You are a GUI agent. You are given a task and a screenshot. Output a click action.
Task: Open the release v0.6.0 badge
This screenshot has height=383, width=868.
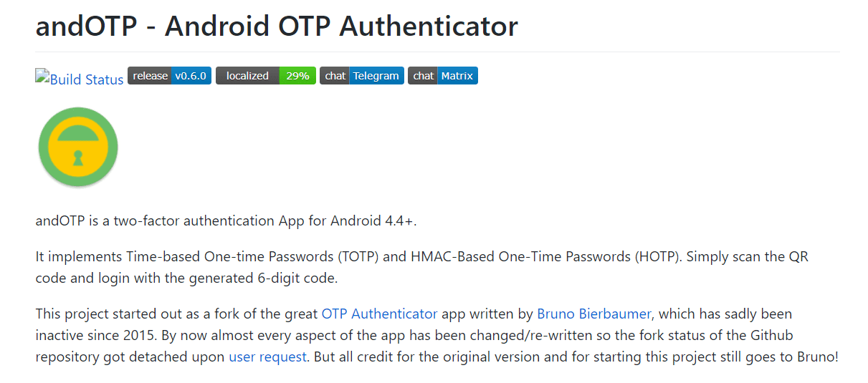coord(169,76)
